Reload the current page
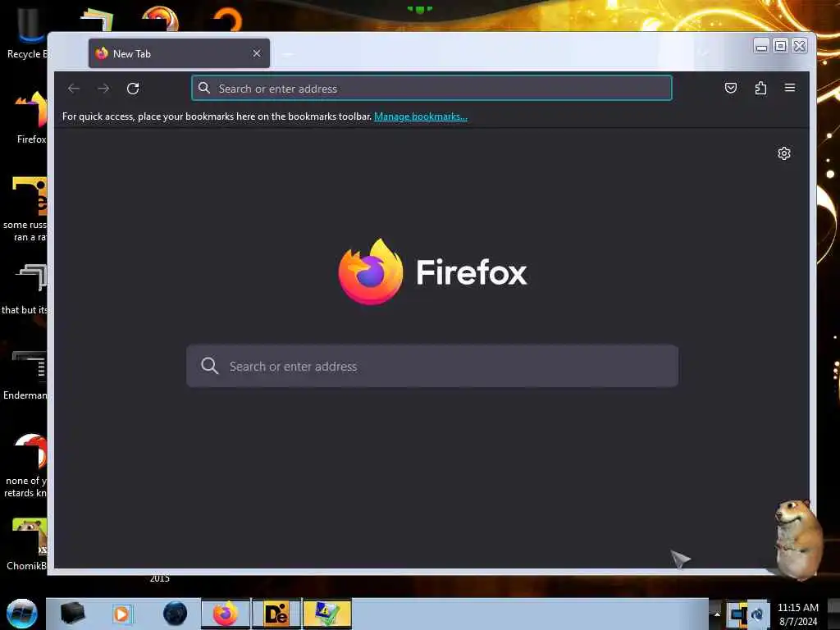The image size is (840, 630). pos(133,89)
